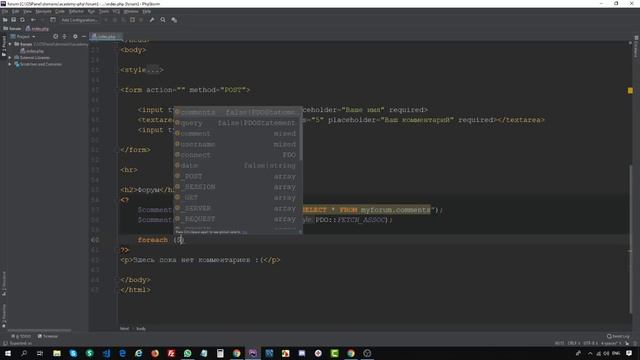Open the TODO tool window button
This screenshot has width=640, height=360.
(x=21, y=336)
